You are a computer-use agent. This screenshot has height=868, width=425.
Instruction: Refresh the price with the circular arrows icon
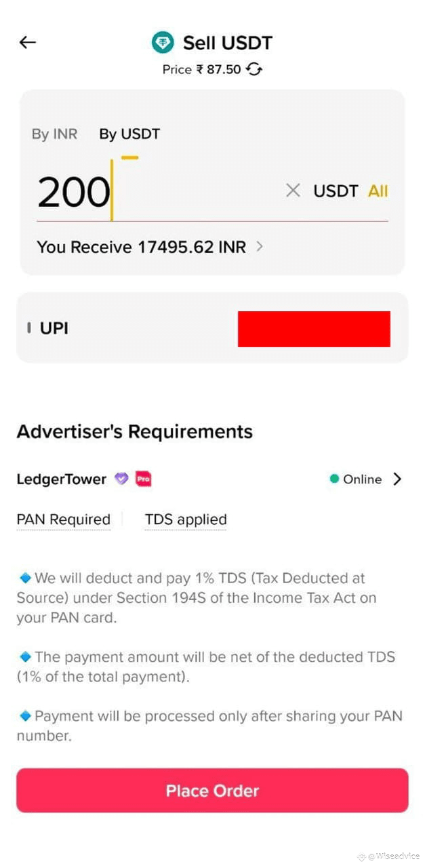click(x=254, y=69)
